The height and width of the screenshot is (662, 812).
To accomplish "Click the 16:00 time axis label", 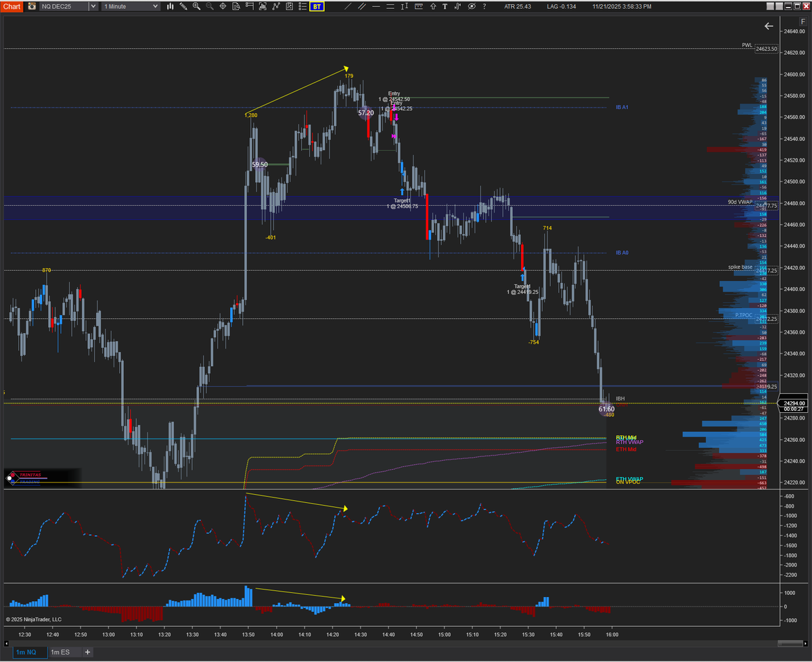I will click(612, 634).
